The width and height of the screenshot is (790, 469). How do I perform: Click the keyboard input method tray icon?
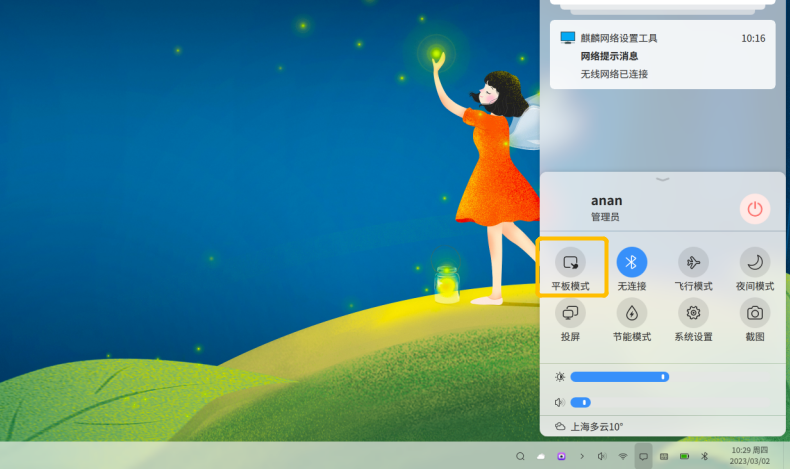[x=664, y=456]
